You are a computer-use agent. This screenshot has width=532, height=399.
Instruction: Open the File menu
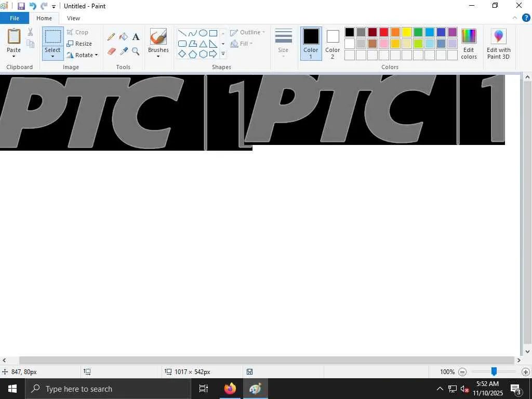15,18
